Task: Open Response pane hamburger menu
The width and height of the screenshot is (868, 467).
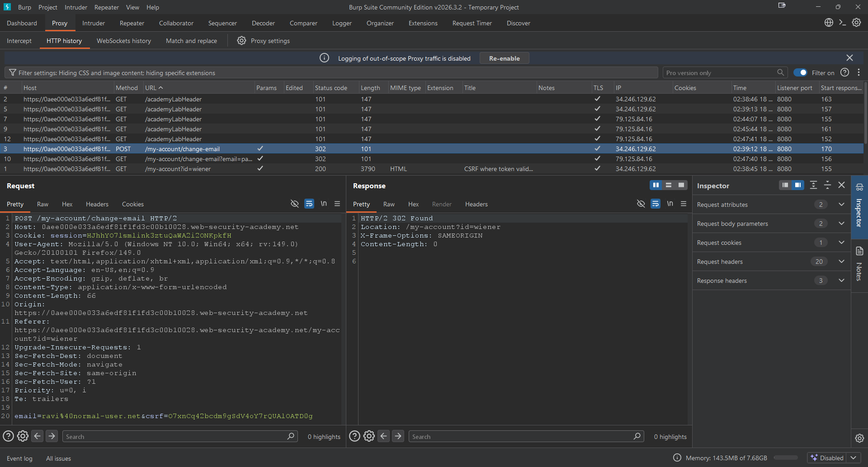Action: (684, 204)
